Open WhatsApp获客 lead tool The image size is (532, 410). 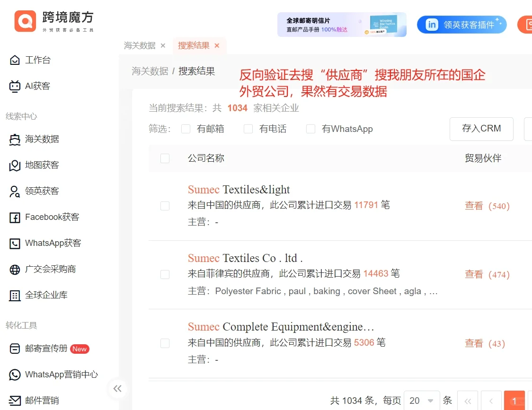(x=46, y=243)
